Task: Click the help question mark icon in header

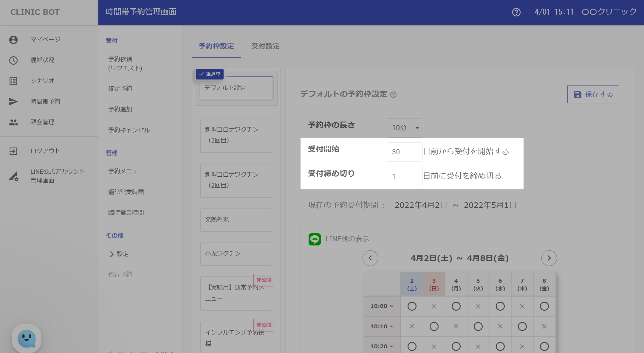Action: (x=516, y=12)
